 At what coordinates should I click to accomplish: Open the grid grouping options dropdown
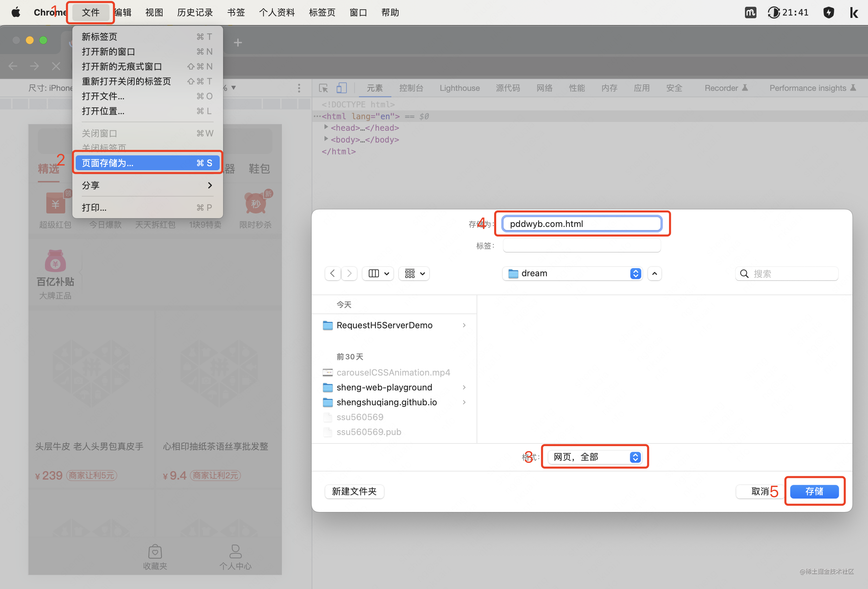[x=414, y=274]
